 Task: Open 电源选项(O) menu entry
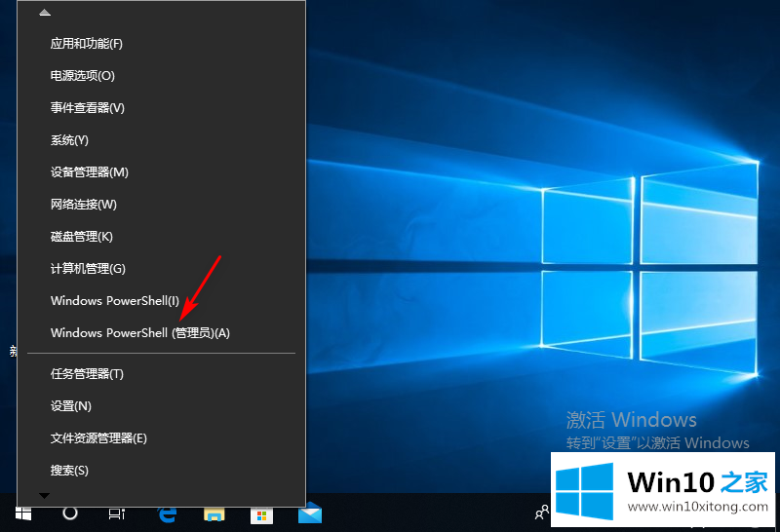pyautogui.click(x=83, y=76)
